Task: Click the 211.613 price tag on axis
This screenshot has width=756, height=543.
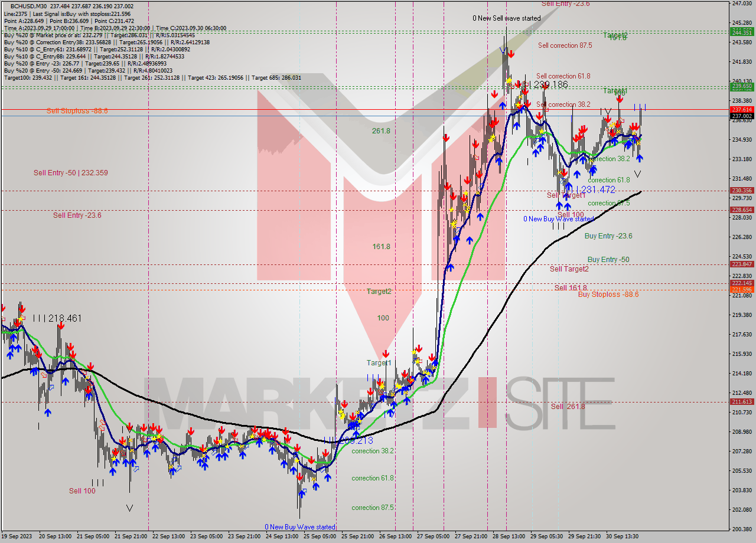Action: click(742, 402)
